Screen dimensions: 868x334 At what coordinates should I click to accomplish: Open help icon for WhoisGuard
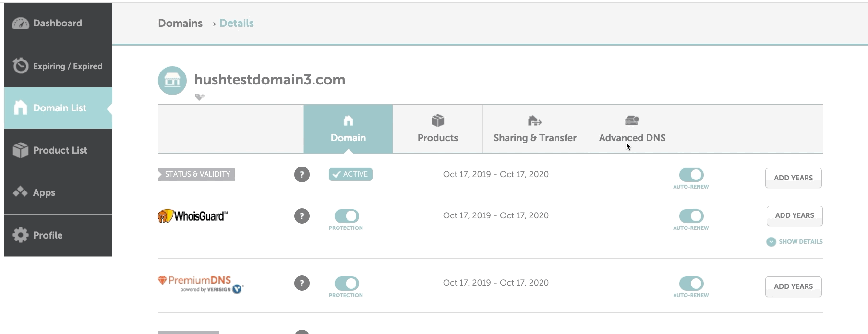click(301, 216)
